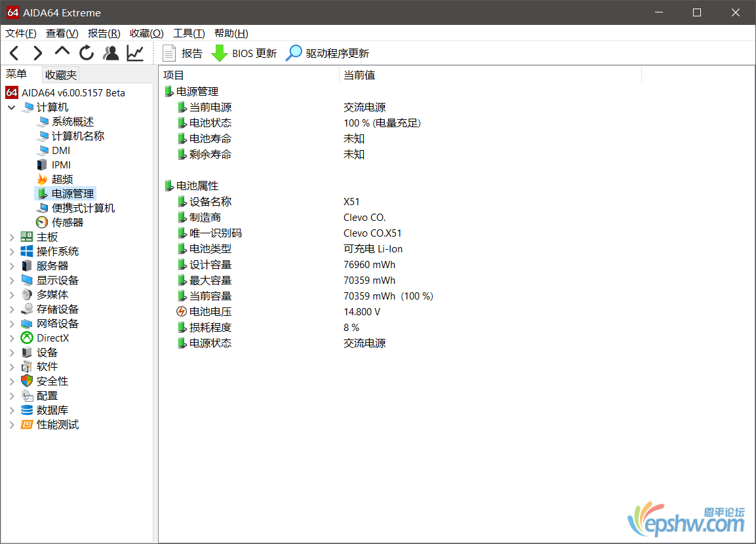Viewport: 756px width, 544px height.
Task: Expand the 多媒体 tree node
Action: click(x=12, y=295)
